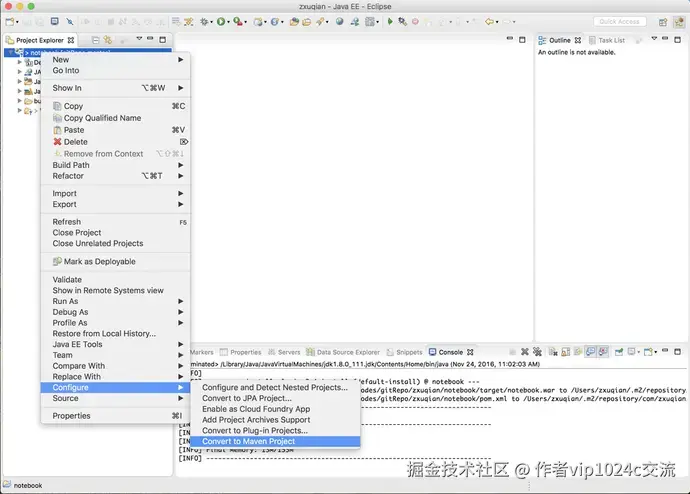Image resolution: width=690 pixels, height=494 pixels.
Task: Select Validate in the context menu
Action: pyautogui.click(x=116, y=279)
